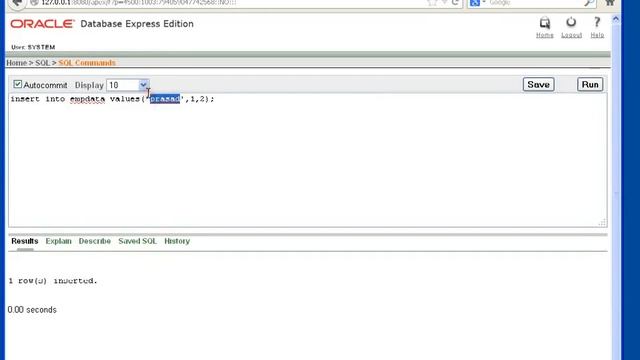This screenshot has height=360, width=640.
Task: Click the 'User: SYSTEM' label
Action: [x=33, y=47]
